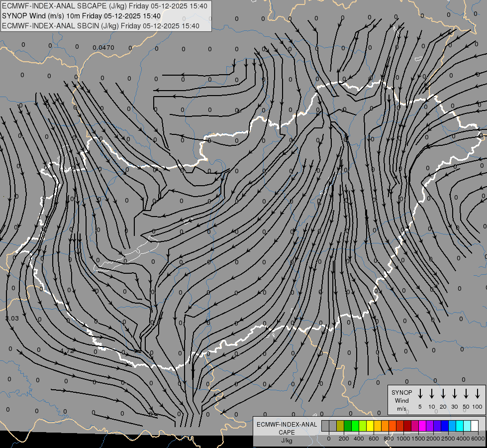Click the wind arrow above the 30 label
Screen dimensions: 487x448
pyautogui.click(x=454, y=394)
